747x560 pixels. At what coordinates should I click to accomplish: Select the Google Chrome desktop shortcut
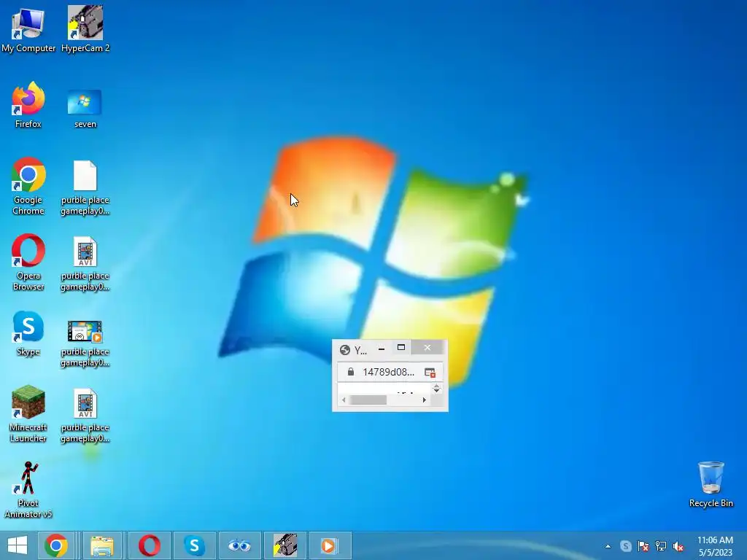(28, 186)
